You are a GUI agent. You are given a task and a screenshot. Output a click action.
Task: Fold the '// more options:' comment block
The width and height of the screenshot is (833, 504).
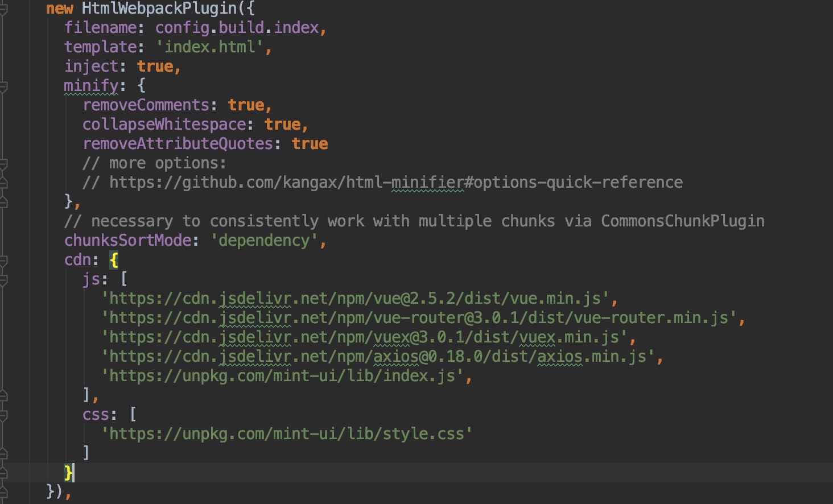tap(3, 164)
